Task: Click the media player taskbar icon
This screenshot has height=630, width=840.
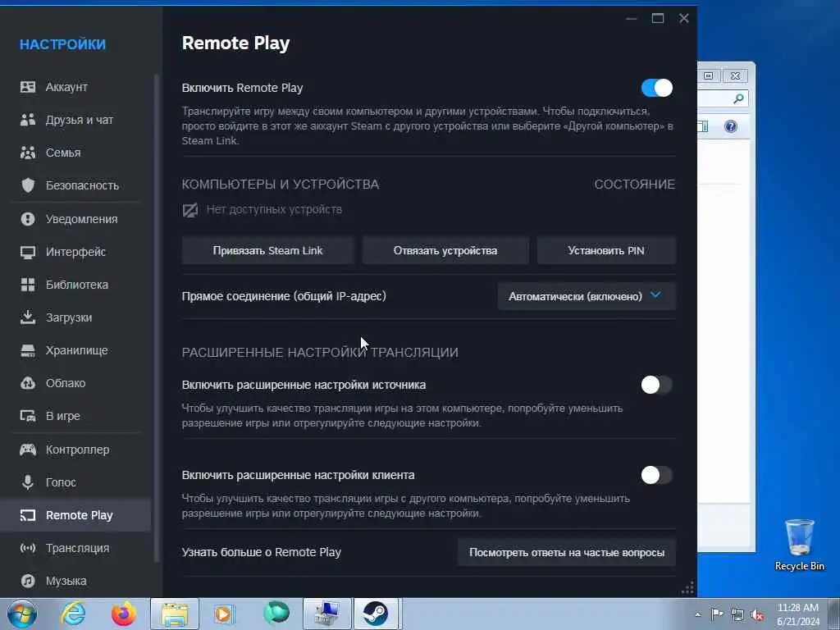Action: tap(224, 614)
